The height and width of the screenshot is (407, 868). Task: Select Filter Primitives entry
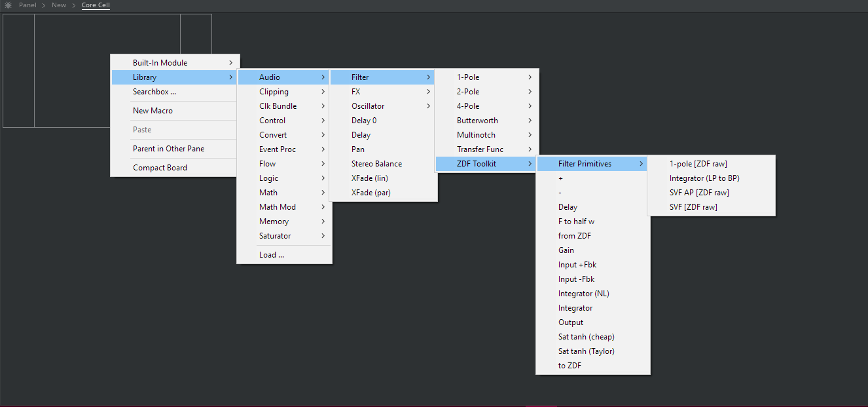pos(593,164)
